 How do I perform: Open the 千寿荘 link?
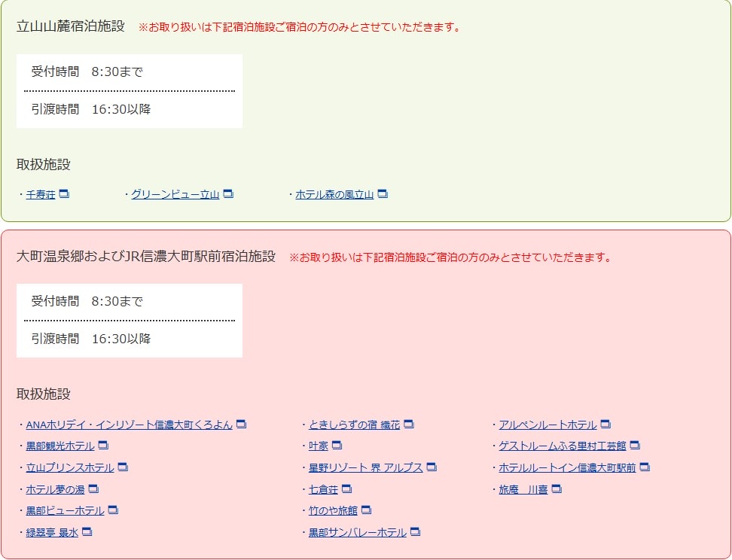pos(41,195)
